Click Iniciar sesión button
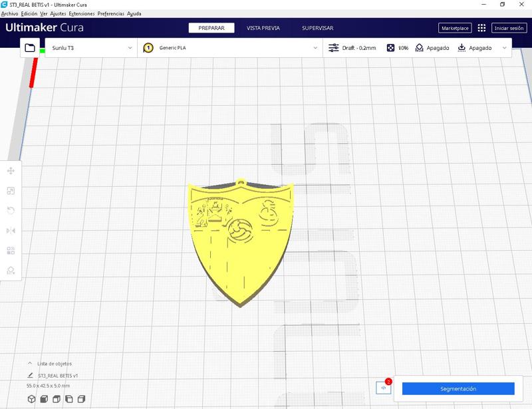 (509, 28)
